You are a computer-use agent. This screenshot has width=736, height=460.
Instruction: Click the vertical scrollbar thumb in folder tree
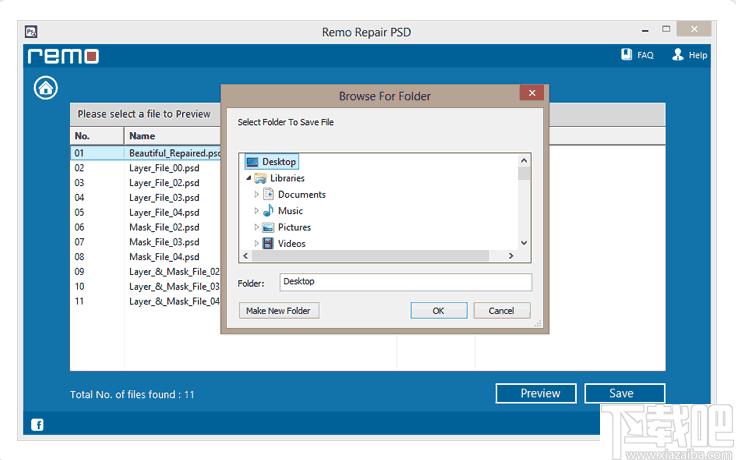tap(524, 173)
